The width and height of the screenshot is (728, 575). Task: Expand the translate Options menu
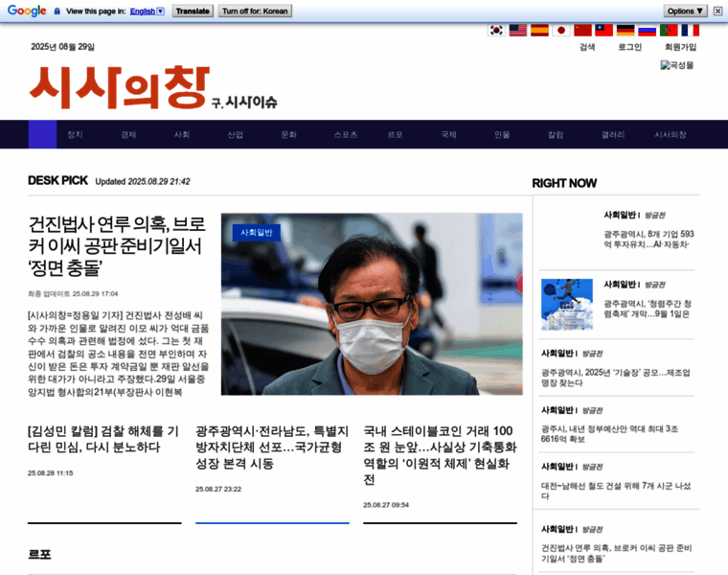coord(686,11)
